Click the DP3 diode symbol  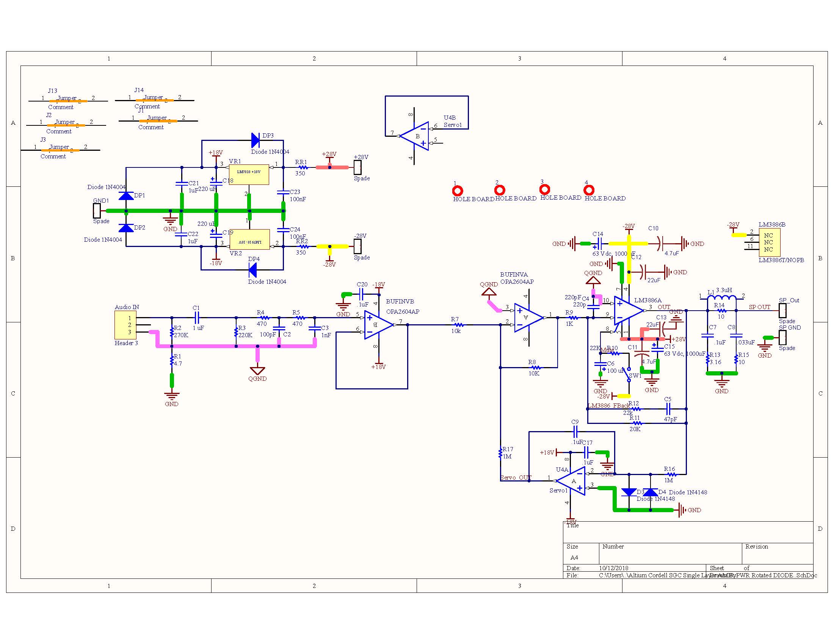tap(256, 141)
